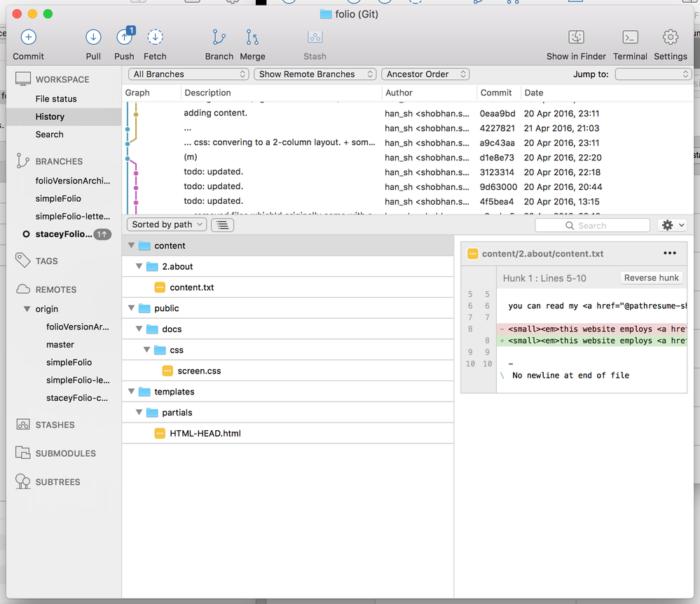
Task: Click the file Search input field
Action: click(592, 226)
